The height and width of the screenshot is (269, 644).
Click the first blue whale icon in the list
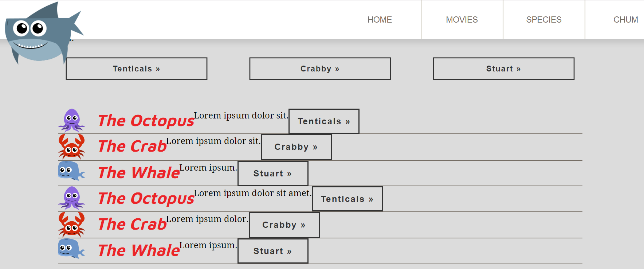tap(71, 171)
